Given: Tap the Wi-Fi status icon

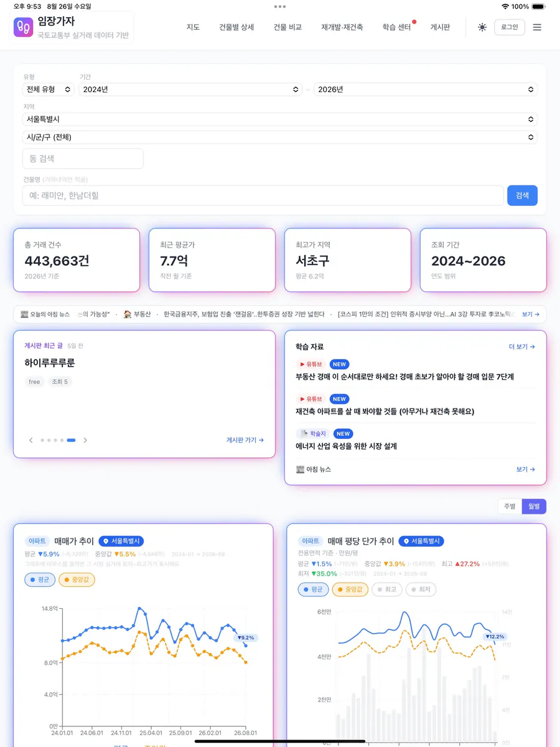Looking at the screenshot, I should pyautogui.click(x=505, y=6).
